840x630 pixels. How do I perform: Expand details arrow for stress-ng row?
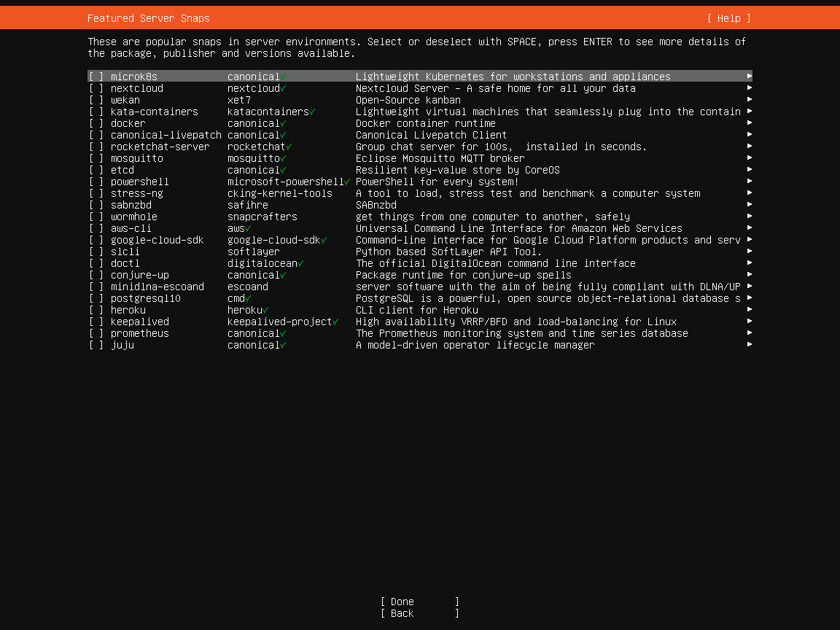tap(750, 192)
